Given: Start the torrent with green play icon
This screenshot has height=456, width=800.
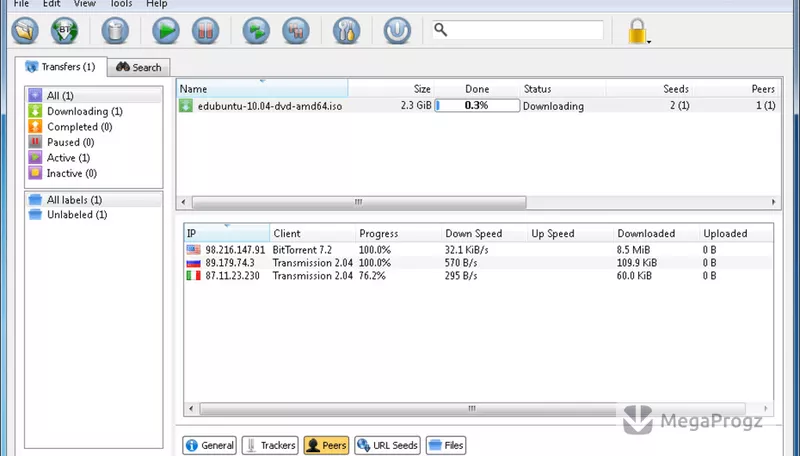Looking at the screenshot, I should click(x=166, y=31).
